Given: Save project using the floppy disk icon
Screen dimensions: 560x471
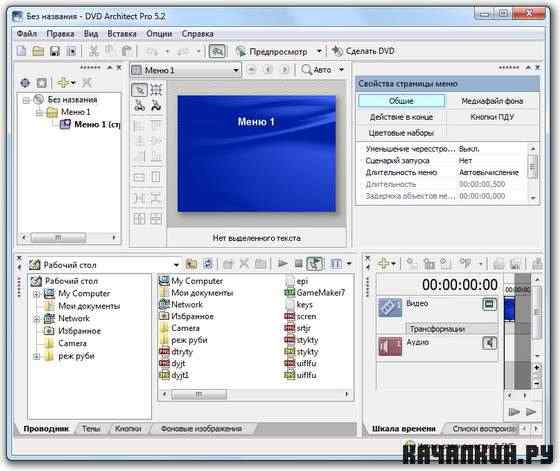Looking at the screenshot, I should (x=55, y=51).
